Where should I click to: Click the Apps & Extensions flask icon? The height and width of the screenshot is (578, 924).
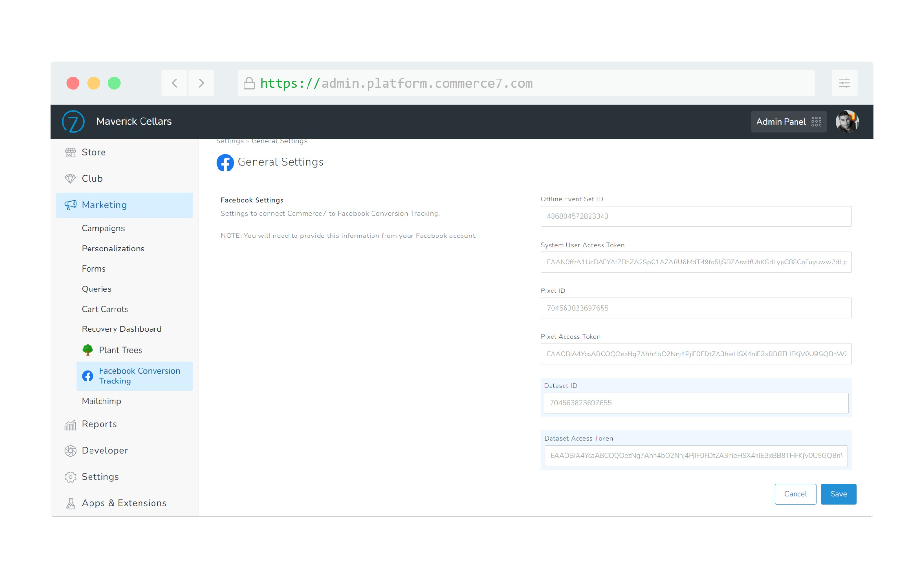point(70,503)
